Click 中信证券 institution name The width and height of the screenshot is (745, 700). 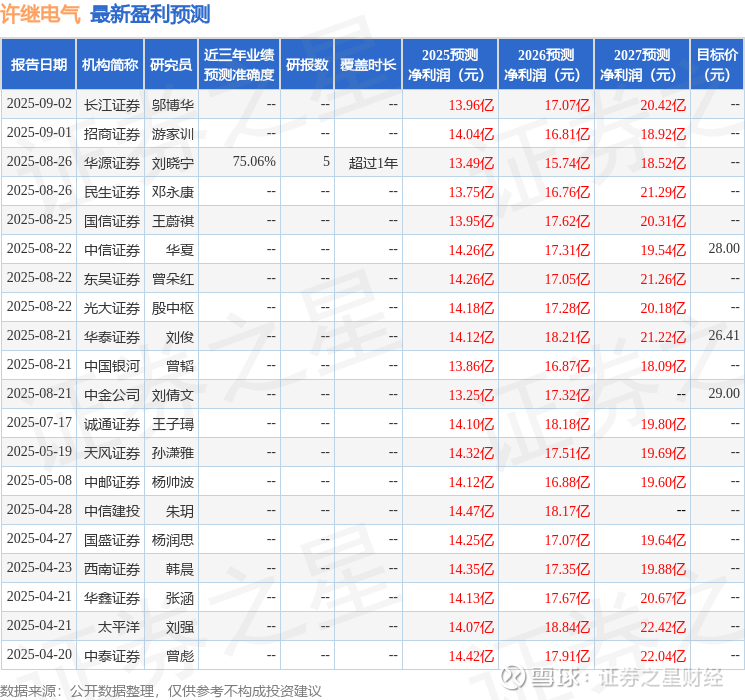[112, 250]
